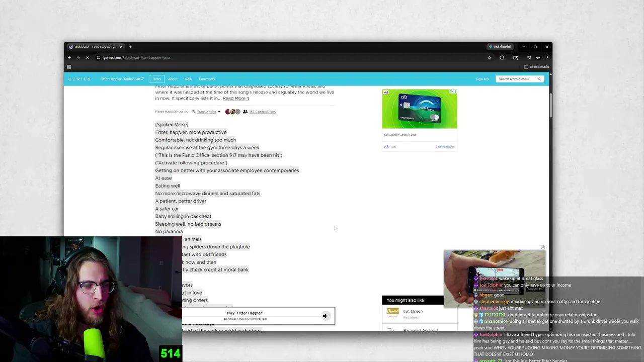
Task: Switch to the Lyrics section tab
Action: click(157, 79)
